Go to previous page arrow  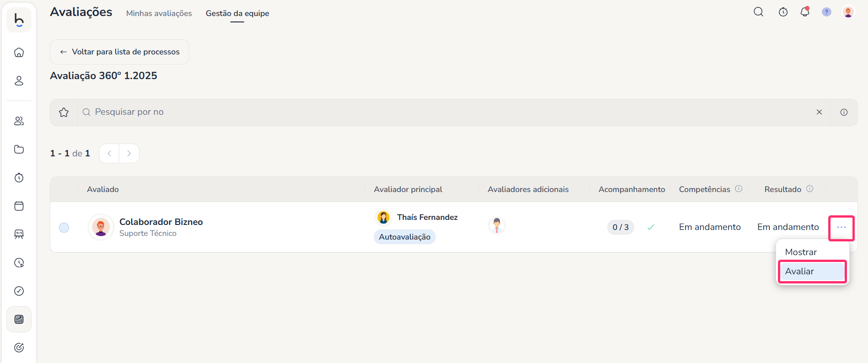[x=109, y=154]
